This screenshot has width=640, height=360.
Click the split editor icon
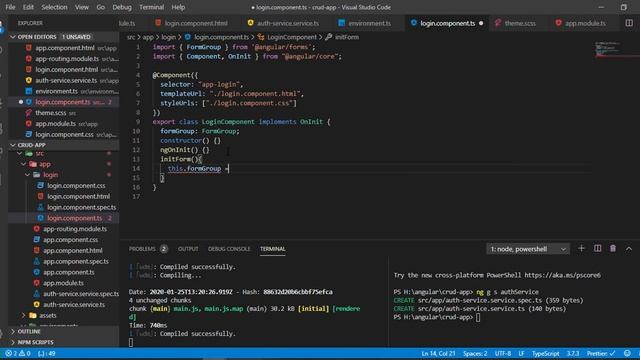(x=629, y=23)
